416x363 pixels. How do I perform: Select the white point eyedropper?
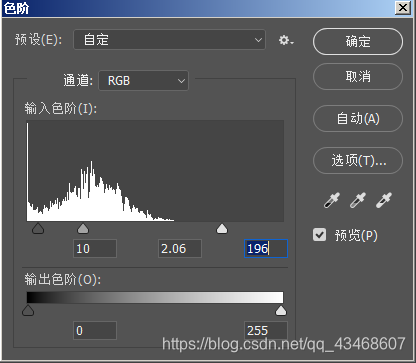coord(384,200)
